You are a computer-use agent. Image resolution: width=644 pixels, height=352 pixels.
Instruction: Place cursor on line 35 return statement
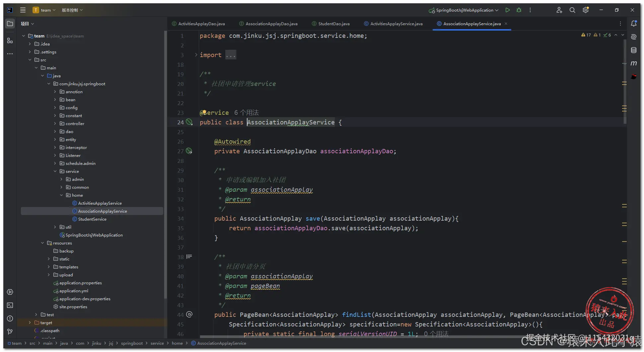pyautogui.click(x=323, y=228)
